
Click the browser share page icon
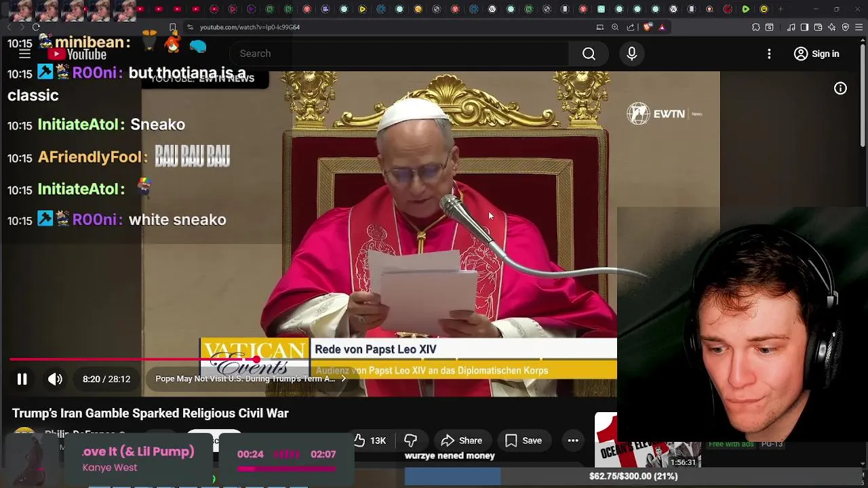coord(631,27)
